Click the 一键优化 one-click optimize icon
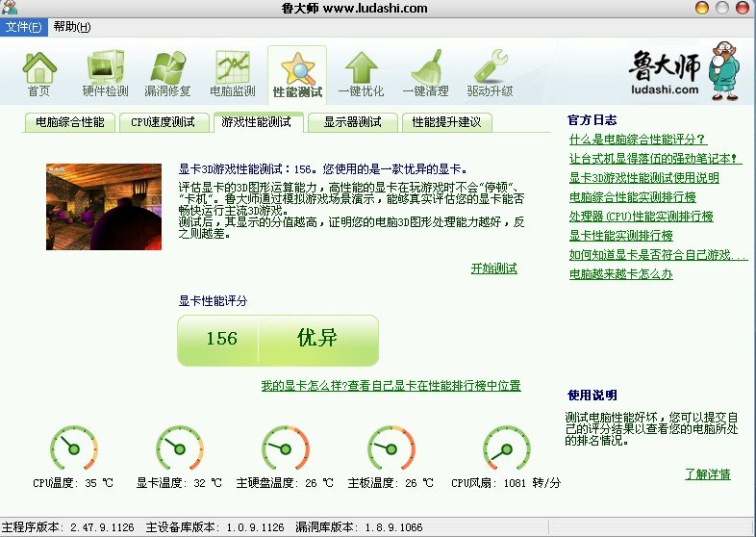 (361, 74)
